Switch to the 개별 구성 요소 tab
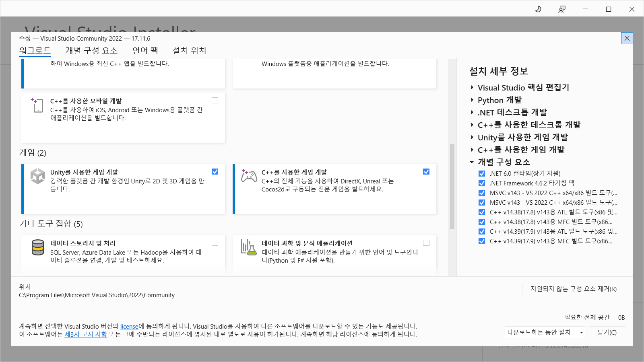 tap(91, 51)
